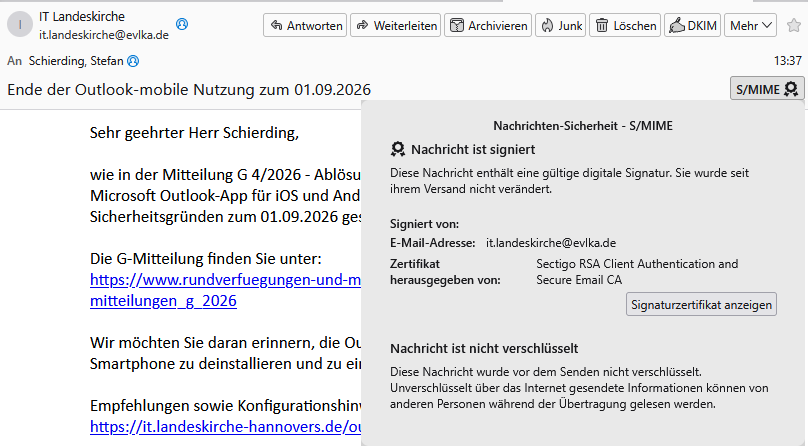The image size is (808, 446).
Task: Forward the message with Weiterleiten
Action: pyautogui.click(x=395, y=26)
